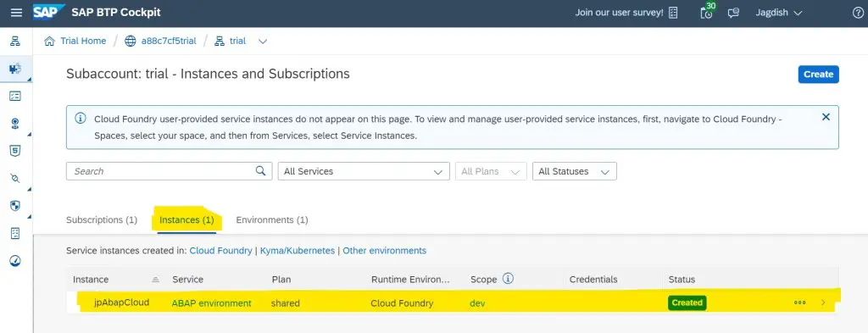Click the SAP logo

48,12
